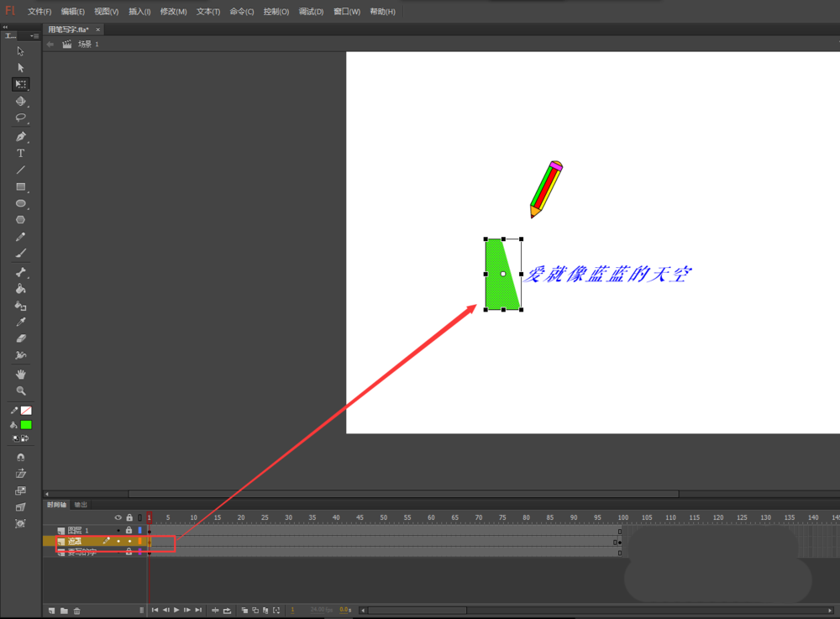Open the 控制(O) menu
This screenshot has width=840, height=619.
pyautogui.click(x=276, y=12)
